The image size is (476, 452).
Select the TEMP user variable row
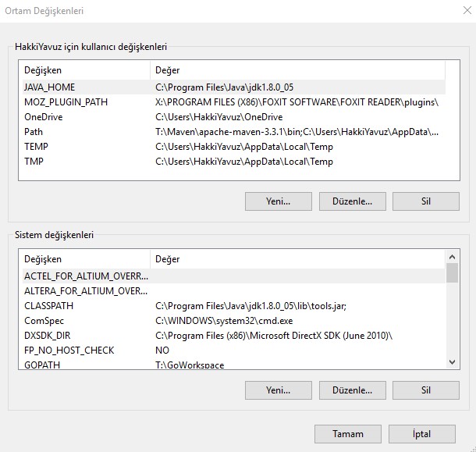click(x=234, y=147)
